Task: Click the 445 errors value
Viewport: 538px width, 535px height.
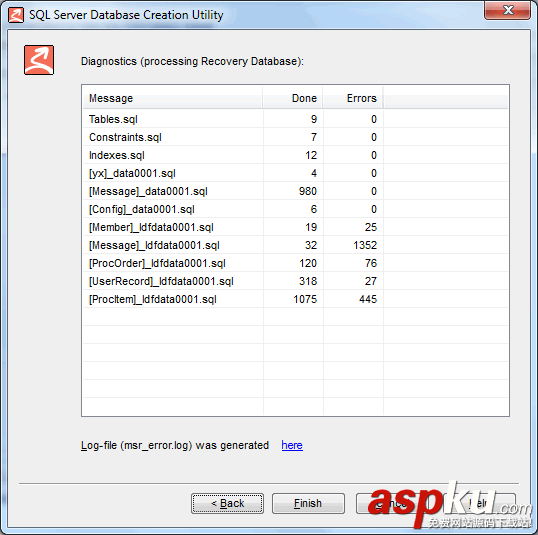Action: pos(368,299)
